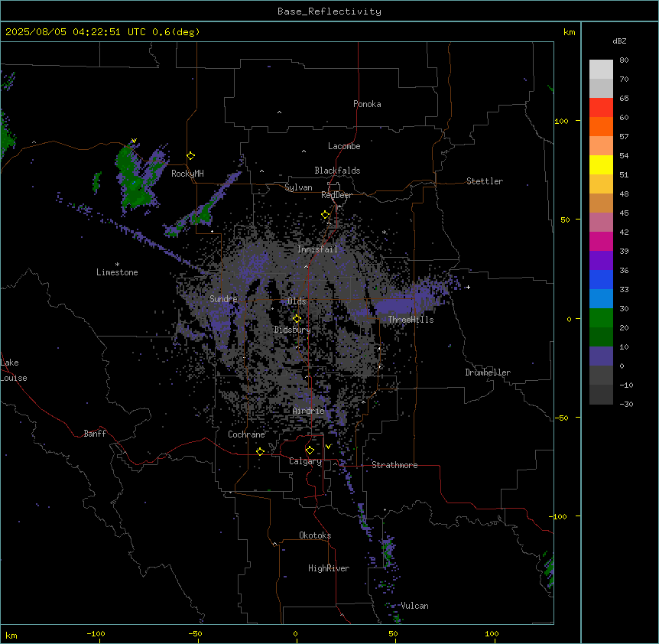Click the Okotoks town label

[x=315, y=535]
